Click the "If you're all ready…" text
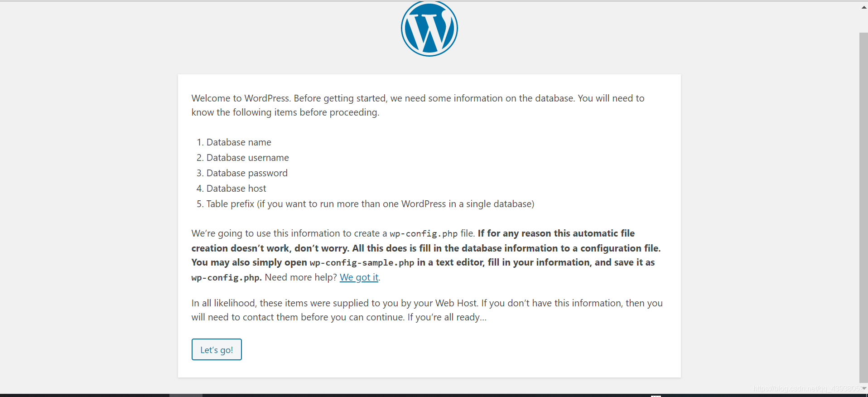The width and height of the screenshot is (868, 397). (x=447, y=317)
